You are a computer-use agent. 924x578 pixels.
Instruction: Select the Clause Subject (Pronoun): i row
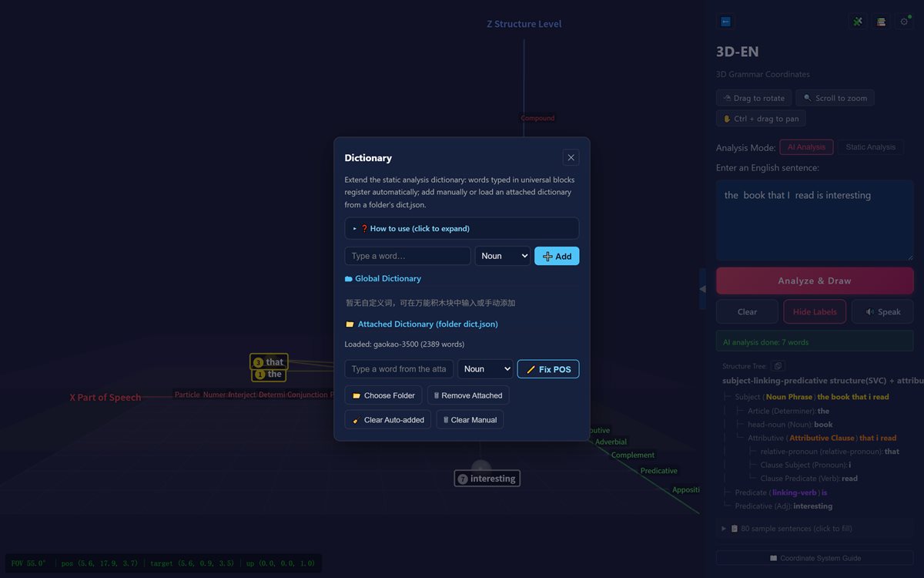coord(805,465)
